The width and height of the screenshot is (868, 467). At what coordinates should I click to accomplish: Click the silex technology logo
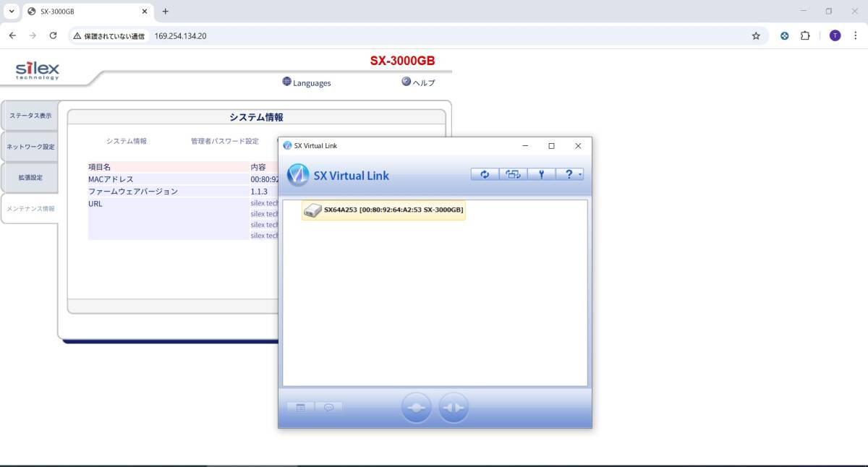point(37,70)
